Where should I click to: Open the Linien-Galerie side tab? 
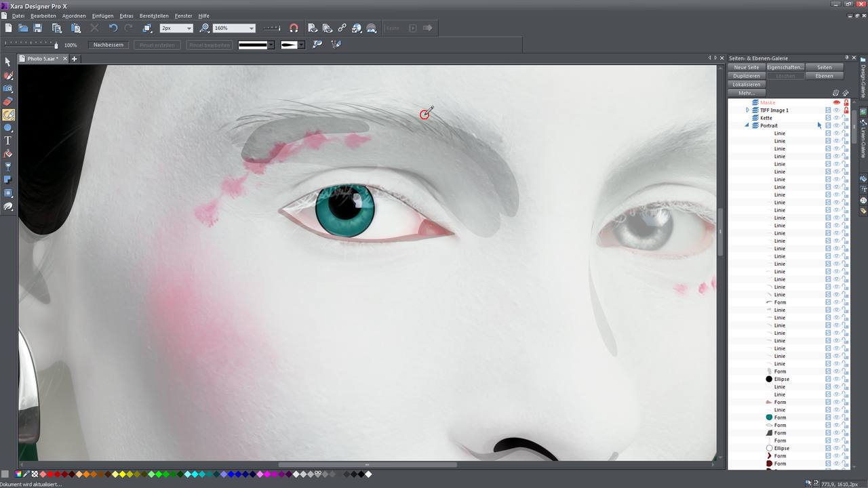pos(863,140)
